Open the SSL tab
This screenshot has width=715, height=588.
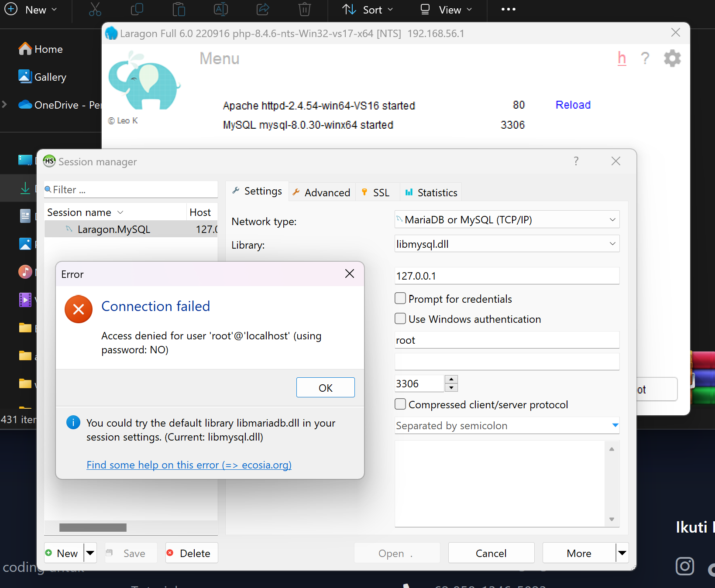pyautogui.click(x=376, y=192)
